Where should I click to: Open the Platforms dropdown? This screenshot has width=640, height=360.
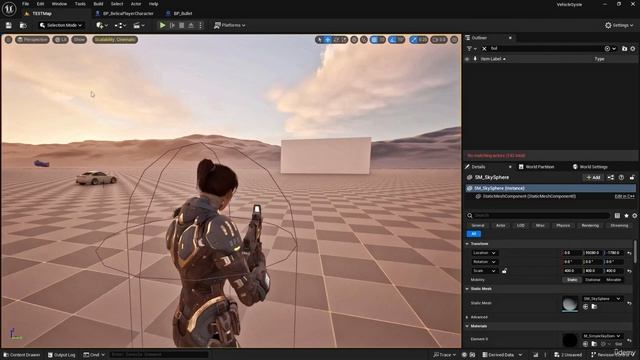coord(230,25)
